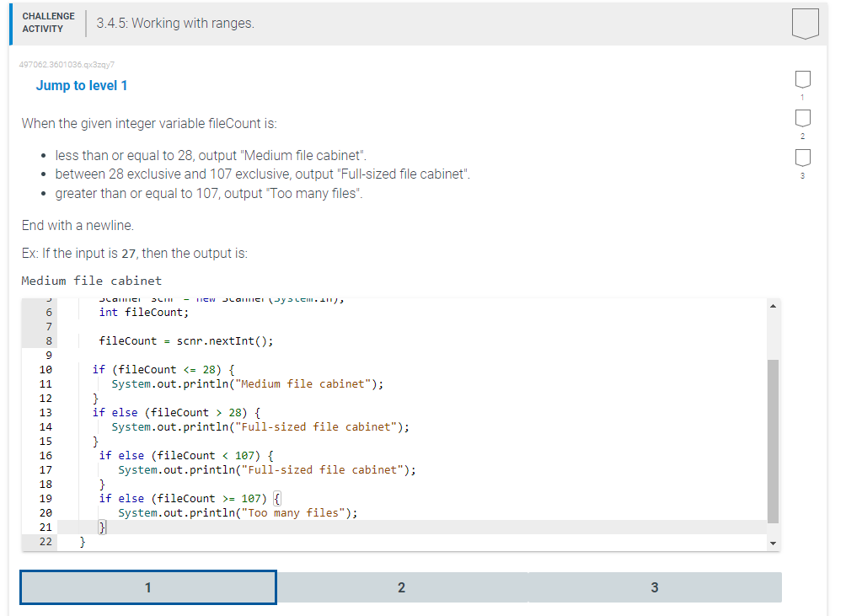Open the 'Jump to level 1' link
Image resolution: width=846 pixels, height=616 pixels.
coord(82,86)
